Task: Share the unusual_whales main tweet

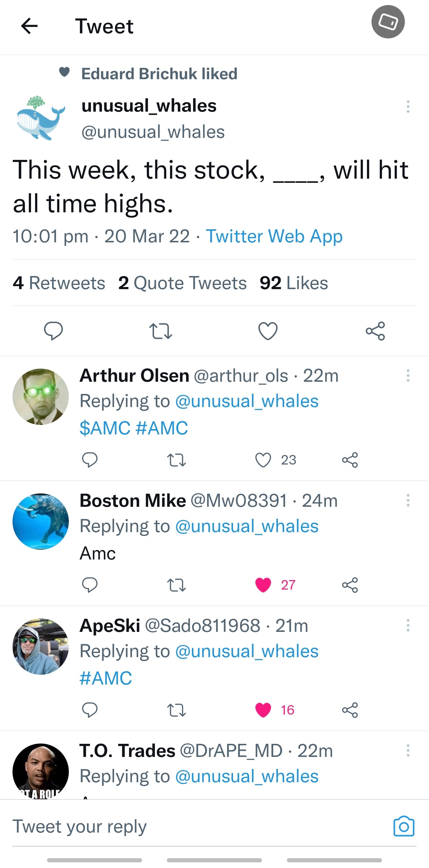Action: [x=375, y=331]
